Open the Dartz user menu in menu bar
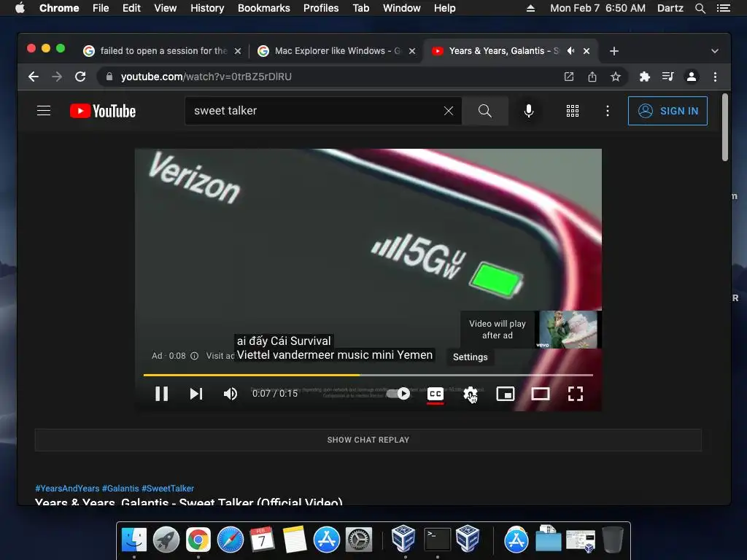Screen dimensions: 747x560 (x=670, y=8)
